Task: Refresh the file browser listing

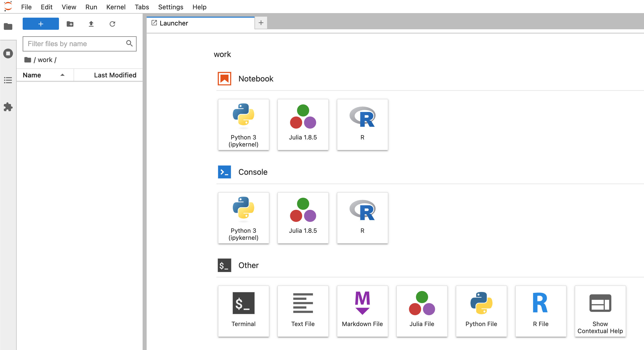Action: pyautogui.click(x=112, y=24)
